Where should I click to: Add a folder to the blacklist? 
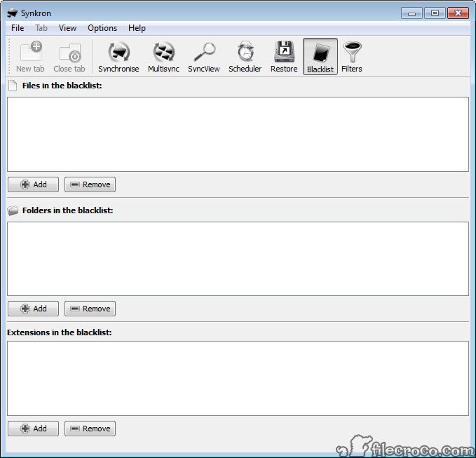(x=34, y=309)
